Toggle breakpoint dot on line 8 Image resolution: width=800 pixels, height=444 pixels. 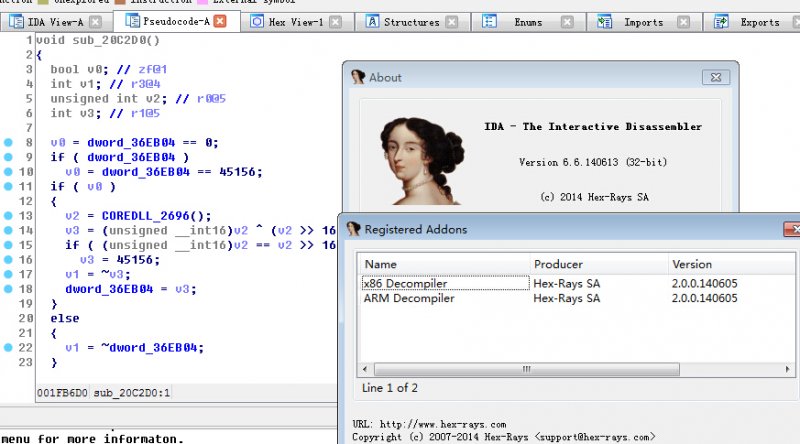pos(8,142)
